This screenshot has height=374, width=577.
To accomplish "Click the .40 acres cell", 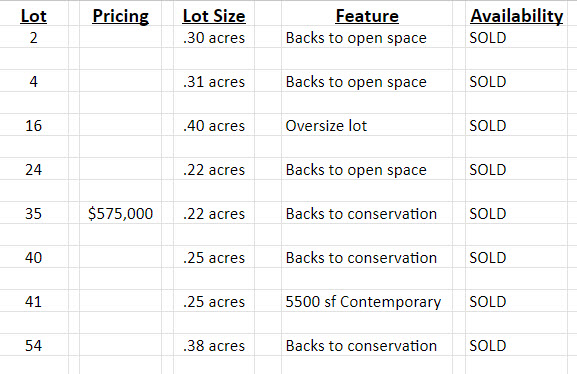I will (x=214, y=126).
